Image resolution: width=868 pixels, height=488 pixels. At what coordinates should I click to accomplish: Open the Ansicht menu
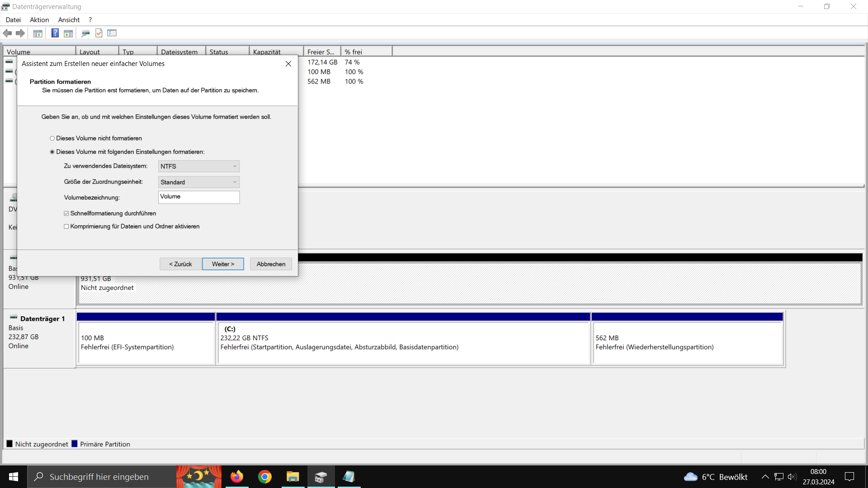click(69, 20)
